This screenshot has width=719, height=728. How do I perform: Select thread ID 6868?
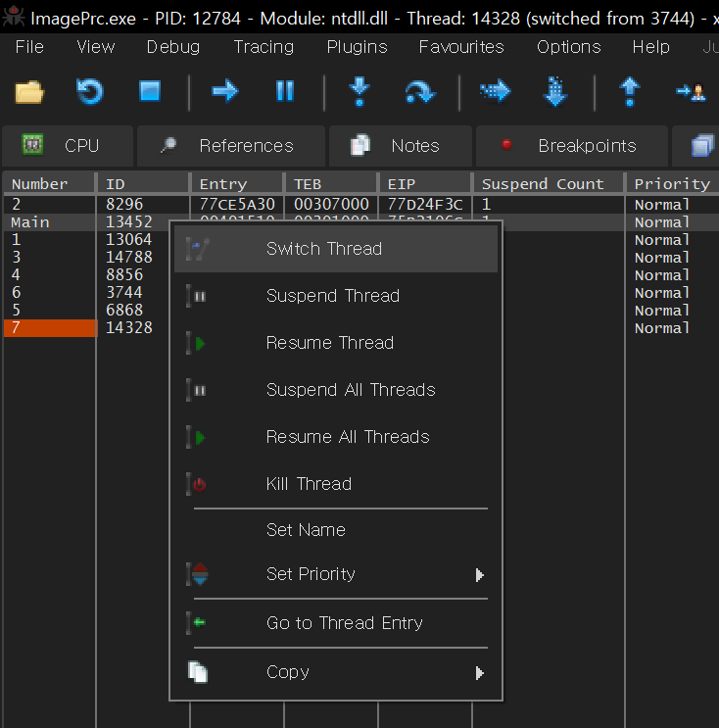coord(124,311)
